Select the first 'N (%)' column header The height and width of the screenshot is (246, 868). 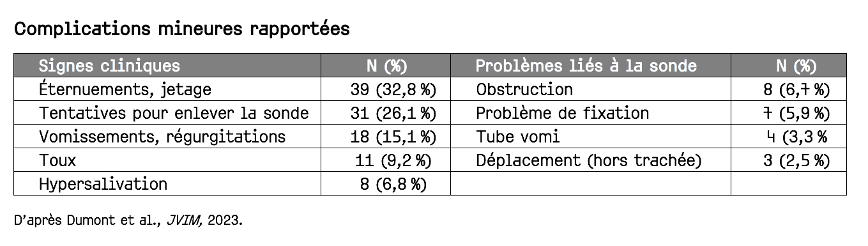(x=386, y=66)
